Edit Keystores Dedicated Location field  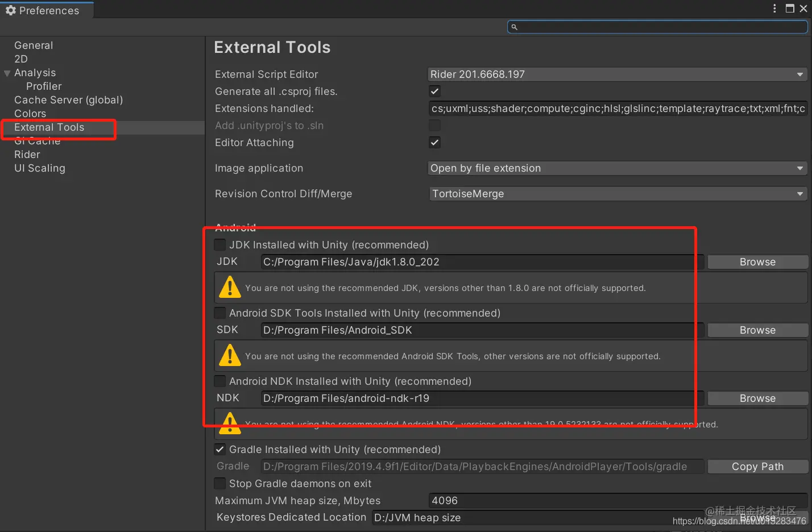[537, 518]
